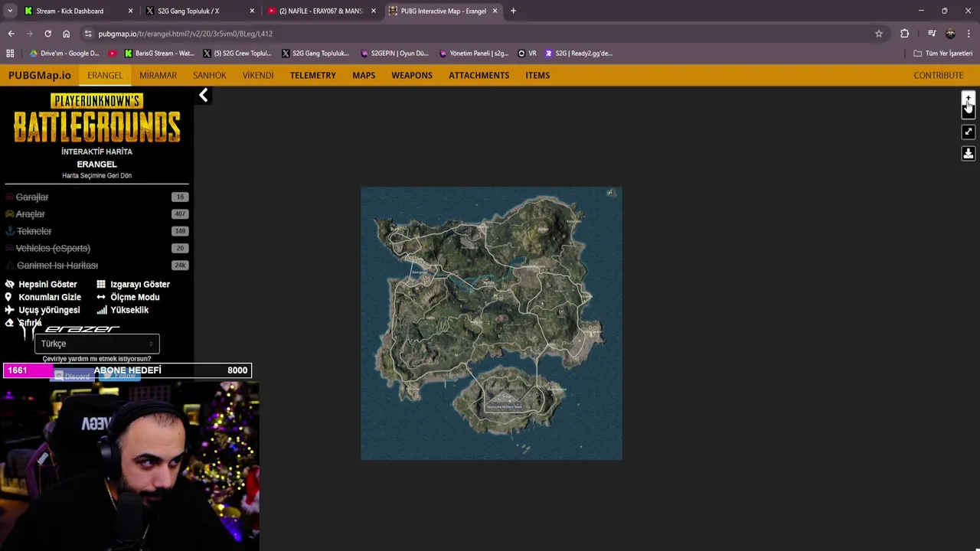Click the browser back arrow
This screenshot has width=980, height=551.
click(x=11, y=34)
